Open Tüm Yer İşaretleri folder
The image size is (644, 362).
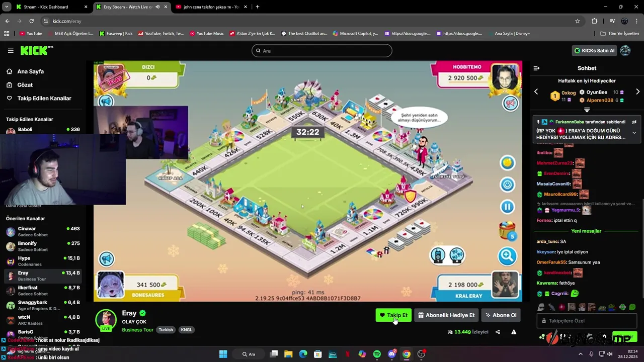619,34
